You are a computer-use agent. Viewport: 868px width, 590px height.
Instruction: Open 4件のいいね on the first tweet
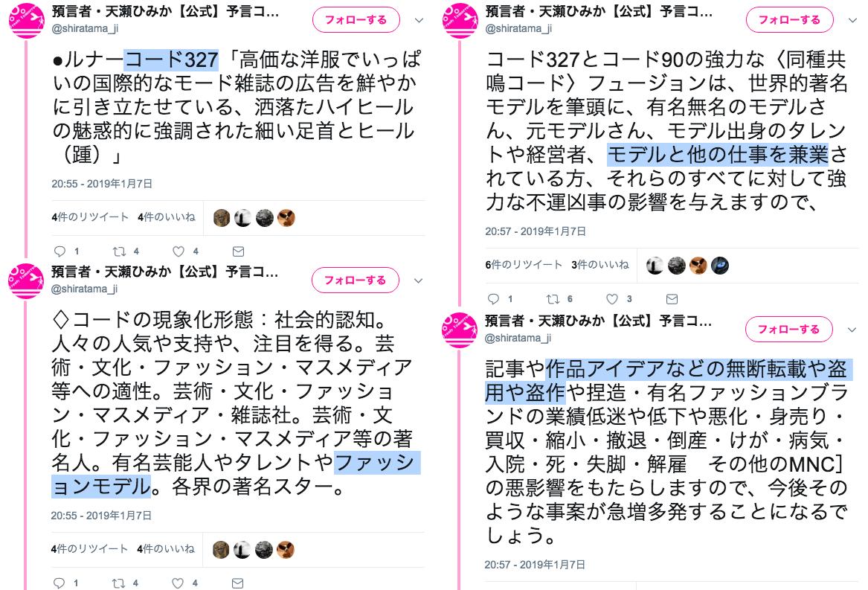[167, 217]
